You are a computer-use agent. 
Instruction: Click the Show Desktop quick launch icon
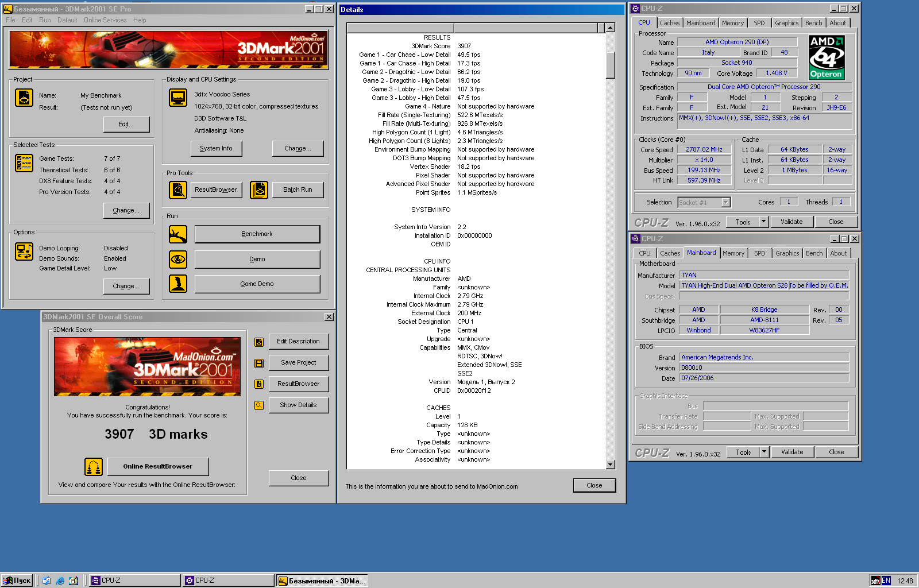pos(47,581)
